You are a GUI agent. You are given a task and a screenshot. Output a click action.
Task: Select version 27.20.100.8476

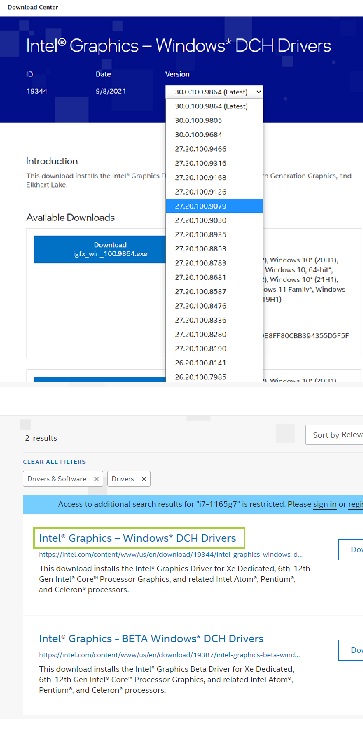tap(214, 306)
